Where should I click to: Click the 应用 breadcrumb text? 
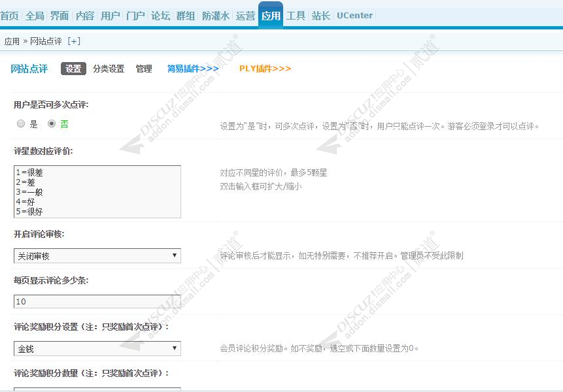coord(12,41)
